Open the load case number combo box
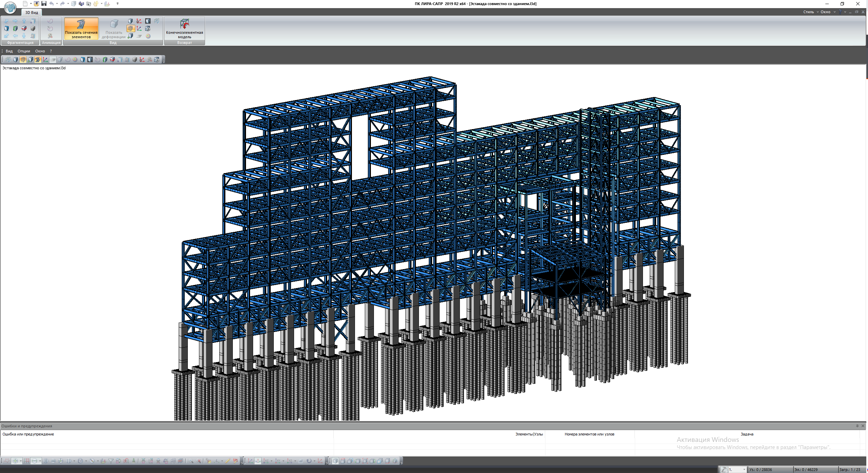The image size is (868, 473). pos(737,470)
